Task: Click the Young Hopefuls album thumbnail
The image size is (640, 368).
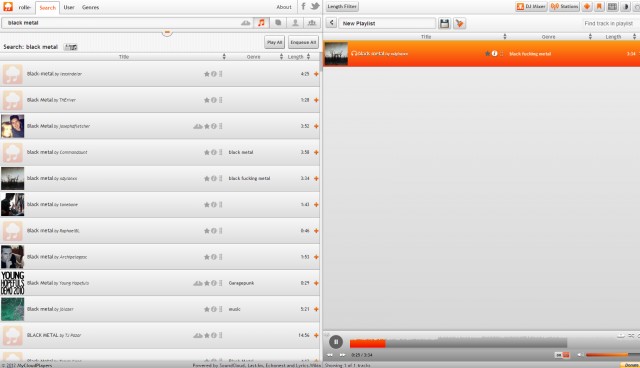Action: coord(12,283)
